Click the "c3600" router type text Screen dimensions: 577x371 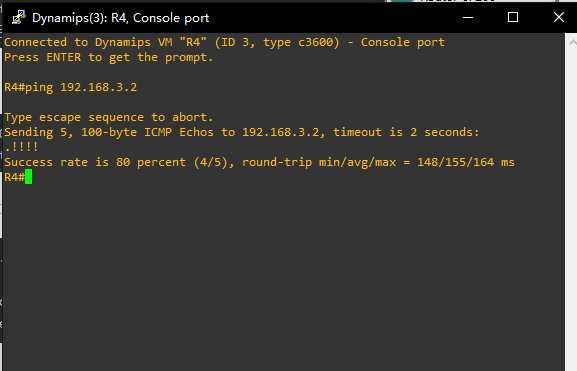(x=315, y=42)
